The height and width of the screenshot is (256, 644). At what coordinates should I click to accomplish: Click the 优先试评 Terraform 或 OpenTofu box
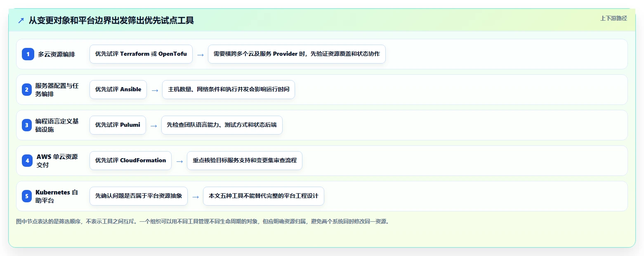(x=141, y=54)
